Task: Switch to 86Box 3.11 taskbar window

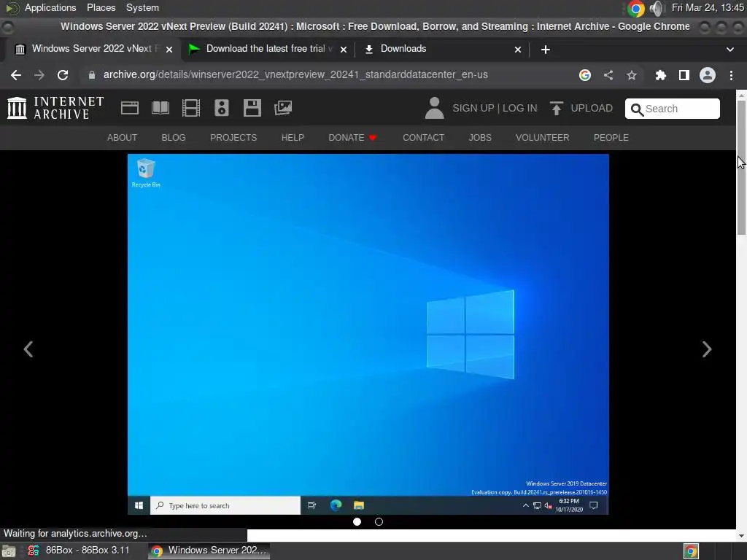Action: (79, 551)
